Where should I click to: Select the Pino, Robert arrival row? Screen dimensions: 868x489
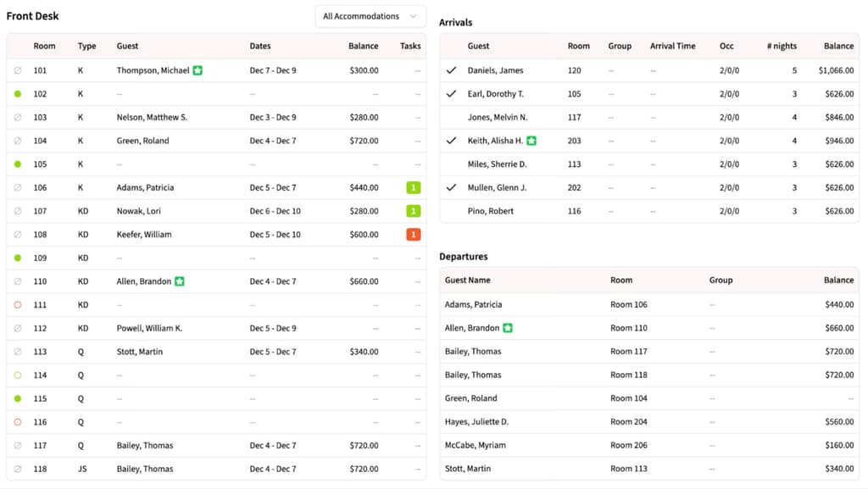tap(491, 211)
